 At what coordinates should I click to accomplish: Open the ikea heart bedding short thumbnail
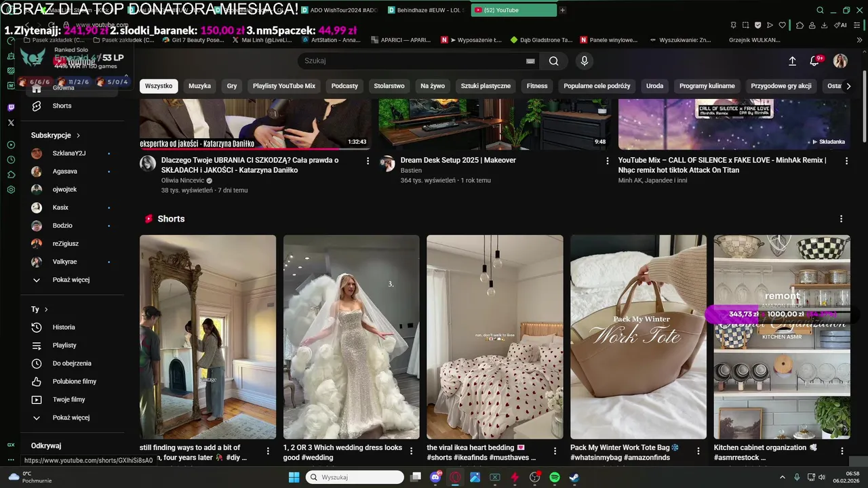coord(495,337)
